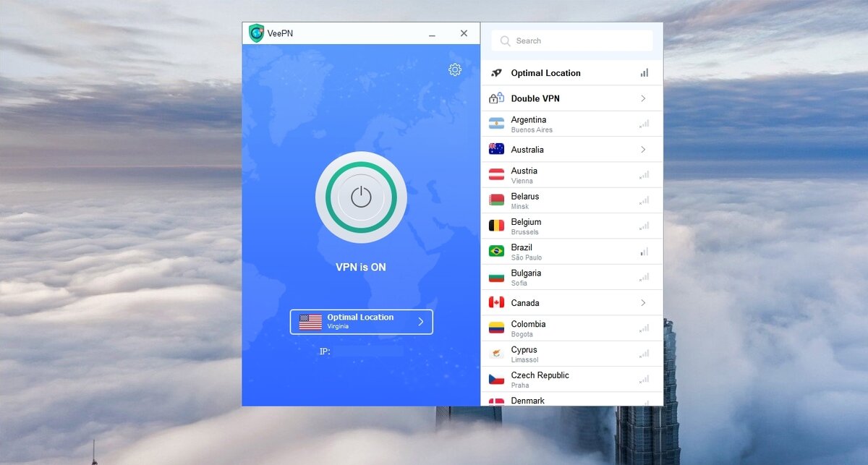868x465 pixels.
Task: Click the VeePN shield logo
Action: 256,33
